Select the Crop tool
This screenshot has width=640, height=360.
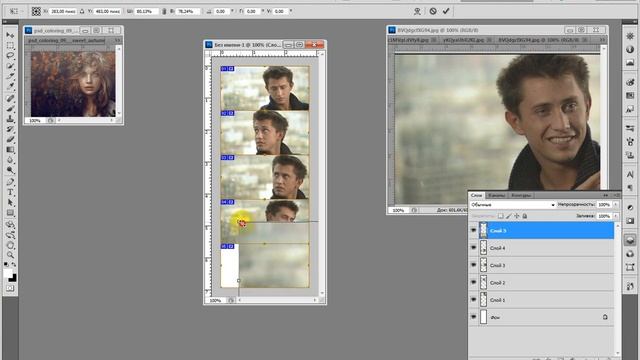click(x=10, y=76)
